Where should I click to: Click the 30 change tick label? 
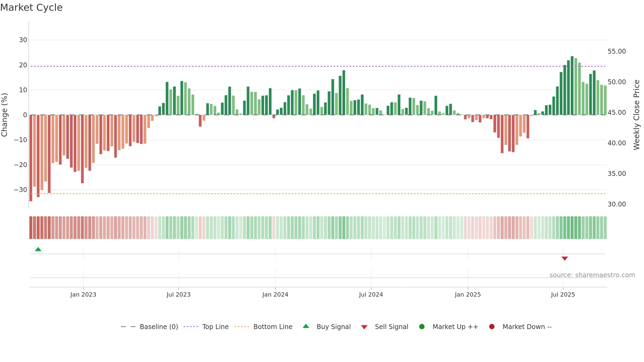point(23,40)
